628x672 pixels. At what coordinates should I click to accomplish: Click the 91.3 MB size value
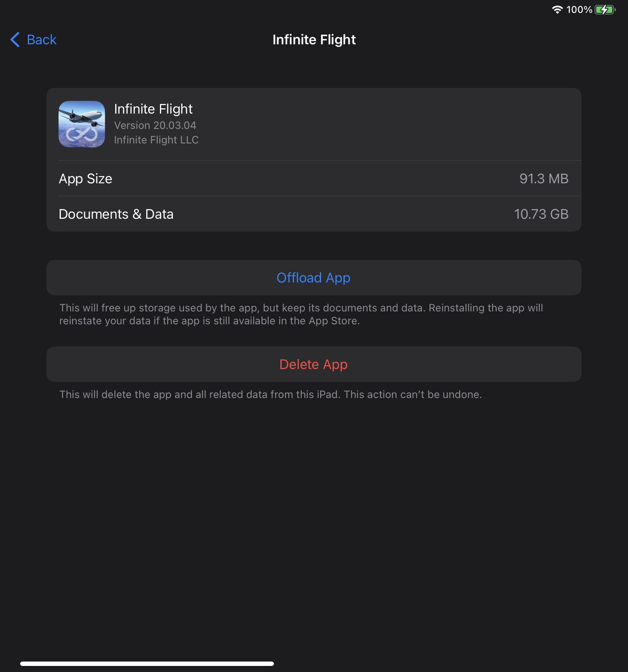(x=544, y=178)
